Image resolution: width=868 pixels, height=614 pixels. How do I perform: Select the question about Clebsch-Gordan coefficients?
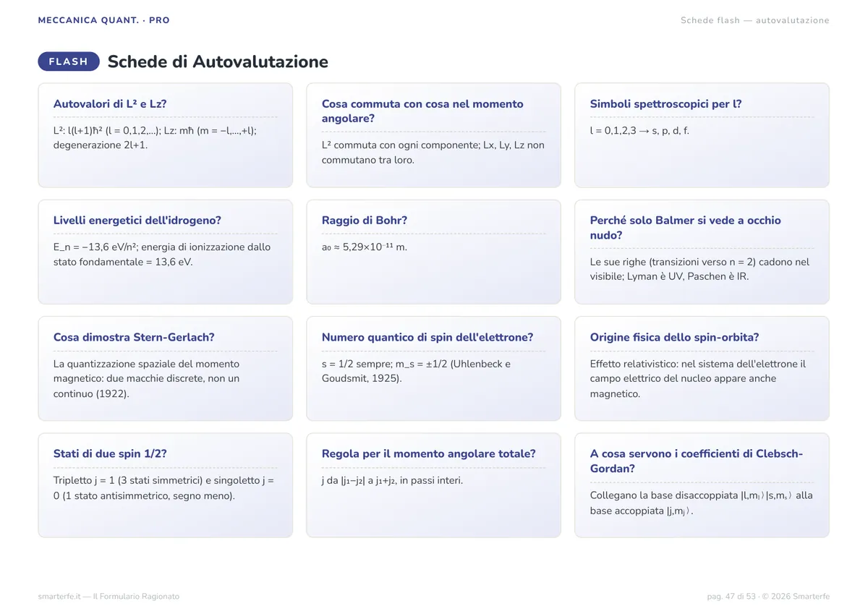coord(697,461)
